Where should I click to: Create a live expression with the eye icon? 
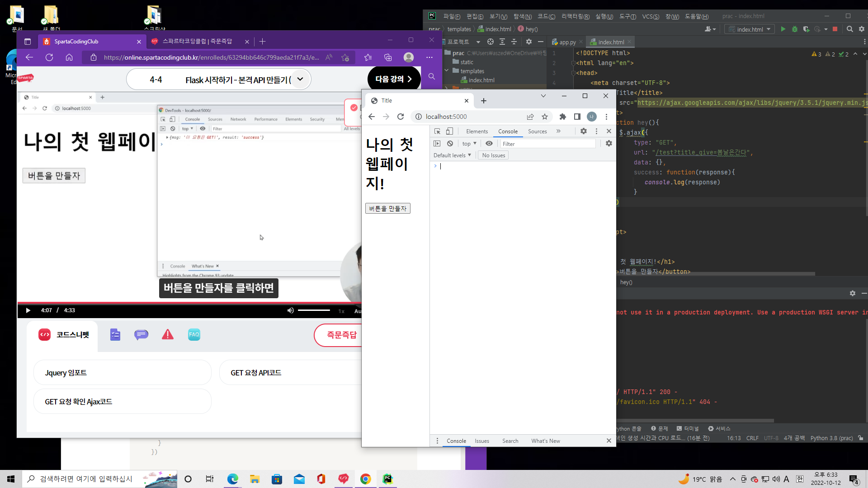pyautogui.click(x=489, y=144)
